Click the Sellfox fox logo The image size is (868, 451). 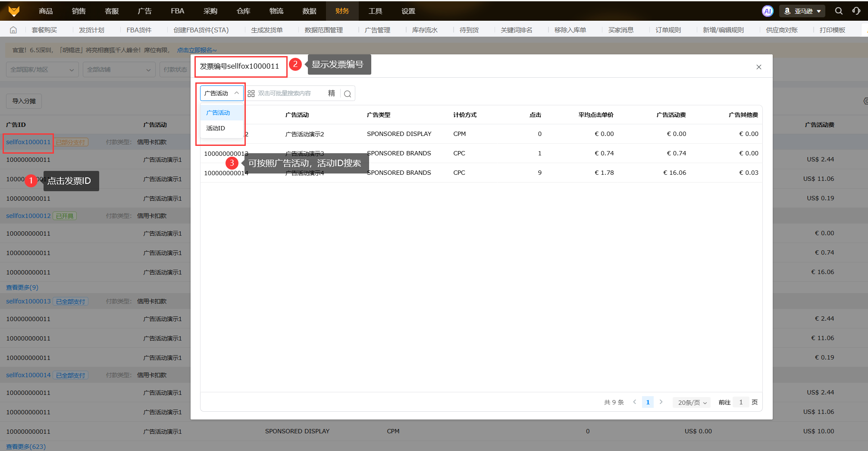pyautogui.click(x=14, y=11)
